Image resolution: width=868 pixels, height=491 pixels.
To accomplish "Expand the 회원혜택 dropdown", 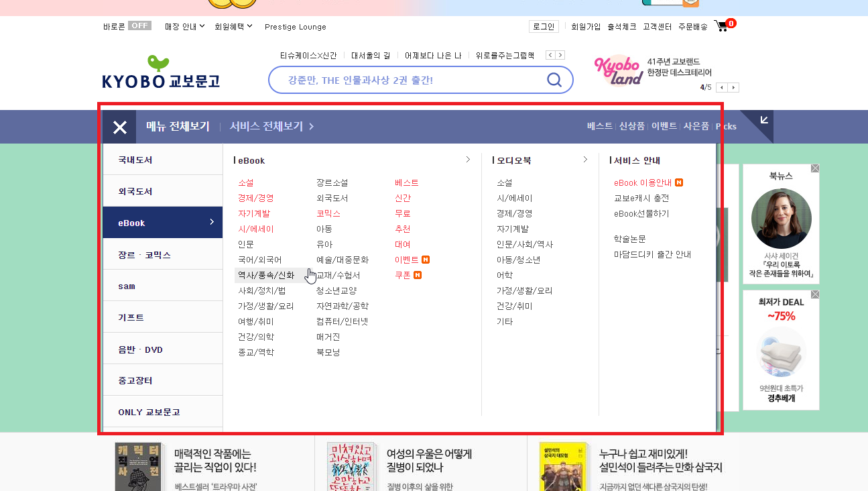I will click(x=233, y=27).
